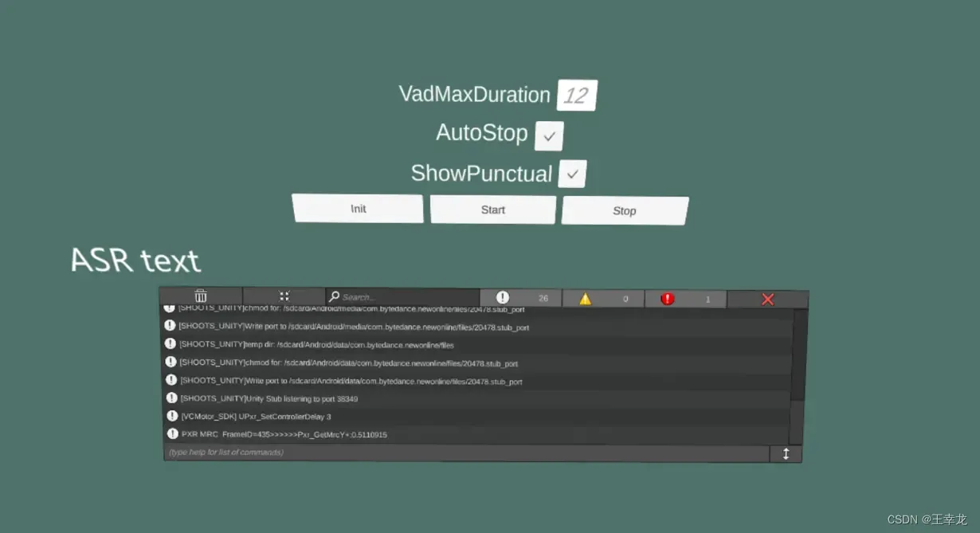Clear the console log with trash icon
980x533 pixels.
tap(201, 296)
